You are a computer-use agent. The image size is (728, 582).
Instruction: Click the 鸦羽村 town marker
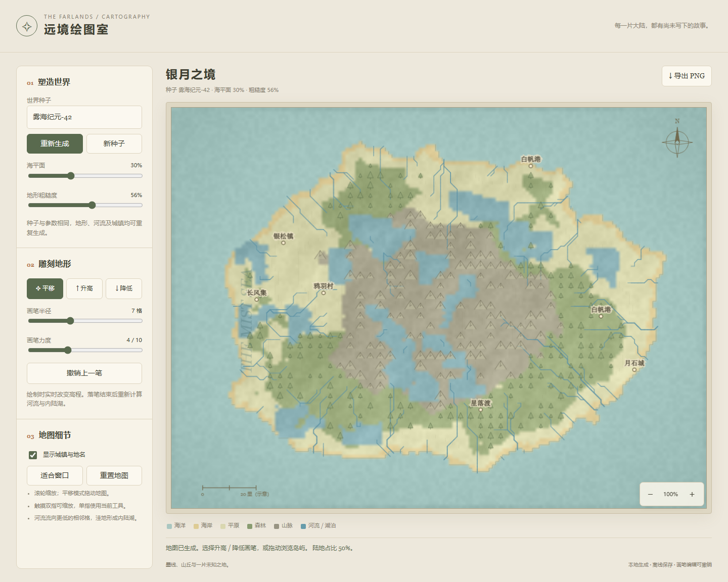(324, 293)
